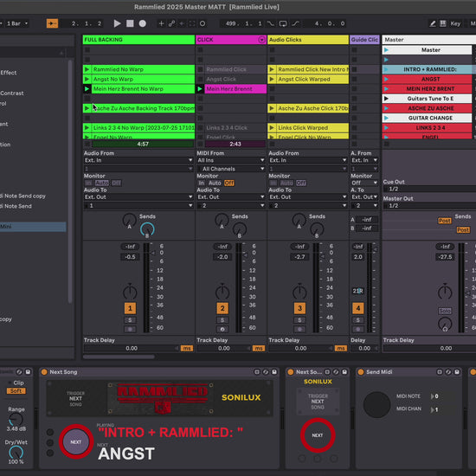
Task: Toggle track 1 activator button
Action: pos(130,308)
